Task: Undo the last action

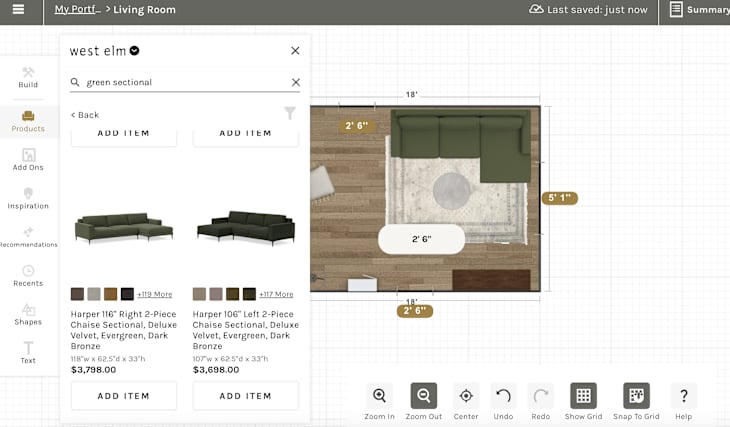Action: [504, 396]
